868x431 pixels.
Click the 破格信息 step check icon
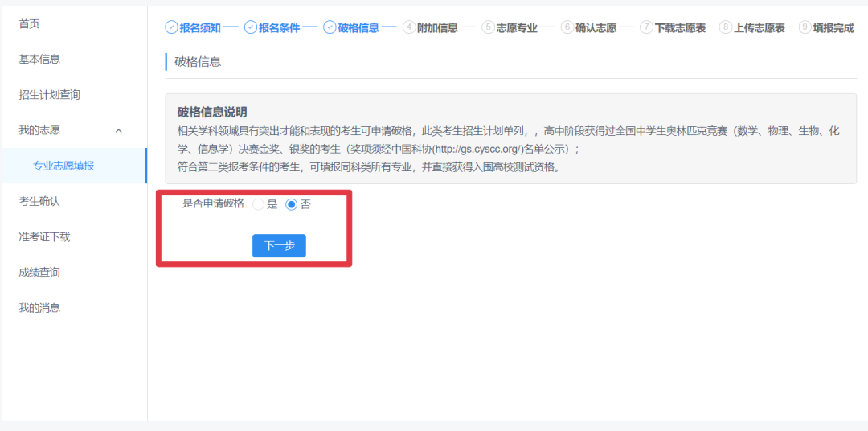pyautogui.click(x=330, y=27)
